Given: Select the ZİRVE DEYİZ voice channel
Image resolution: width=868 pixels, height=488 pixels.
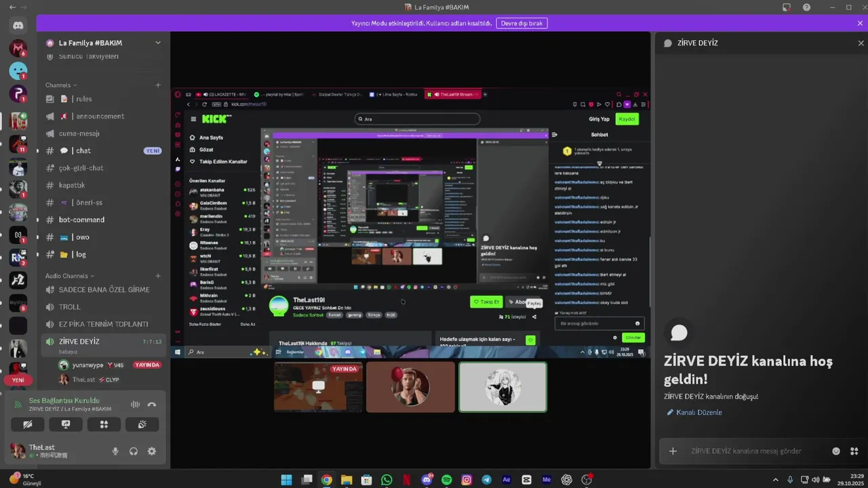Looking at the screenshot, I should click(103, 345).
